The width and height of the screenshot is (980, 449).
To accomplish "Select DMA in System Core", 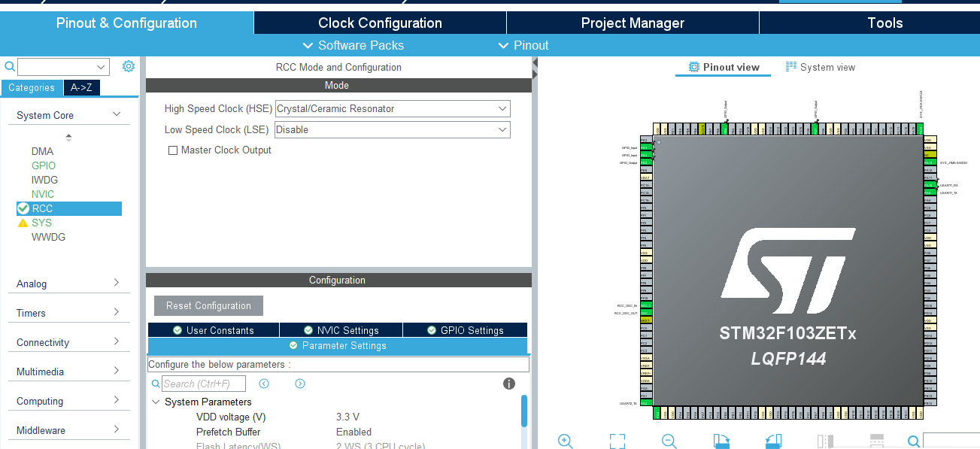I will 42,151.
